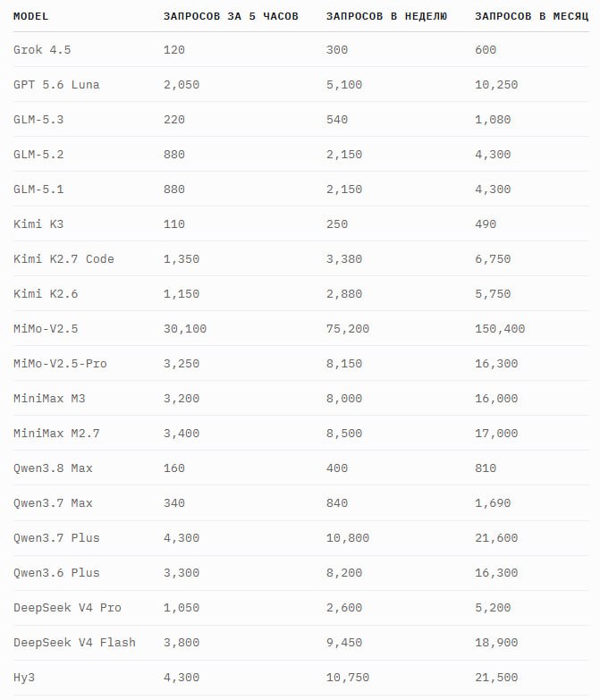Click the ЗАПРОСОВ В НЕДЕЛЮ header
Screen dimensions: 600x700
(x=386, y=16)
